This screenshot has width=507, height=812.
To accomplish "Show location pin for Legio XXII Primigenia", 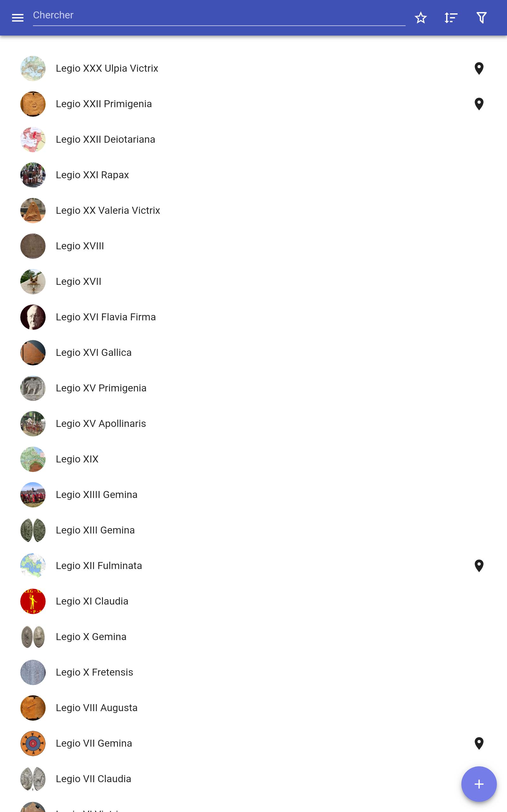I will tap(479, 104).
